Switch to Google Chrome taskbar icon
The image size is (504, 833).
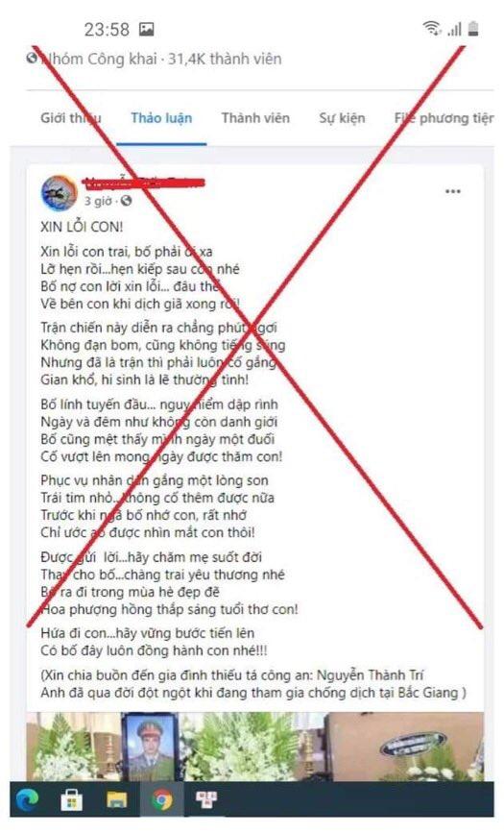[x=162, y=799]
